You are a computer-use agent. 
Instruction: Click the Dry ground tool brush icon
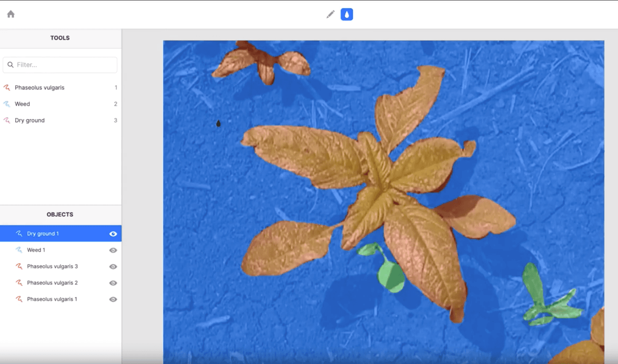7,120
